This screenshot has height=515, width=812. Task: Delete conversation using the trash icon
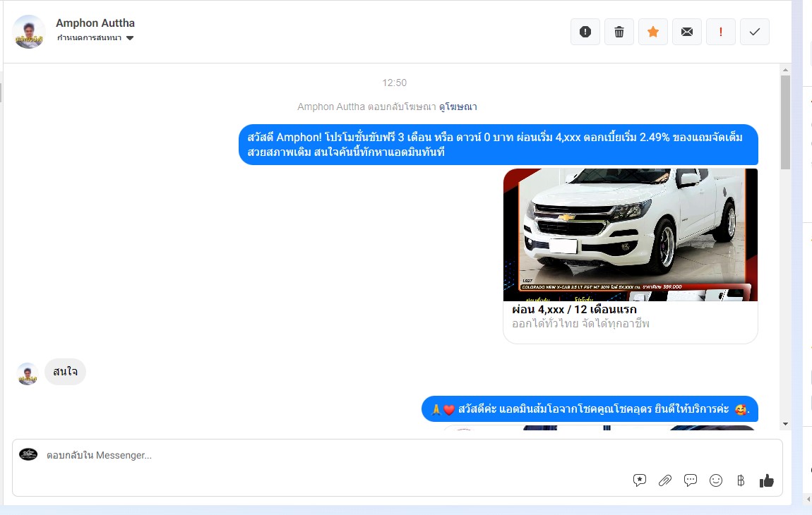pyautogui.click(x=619, y=32)
